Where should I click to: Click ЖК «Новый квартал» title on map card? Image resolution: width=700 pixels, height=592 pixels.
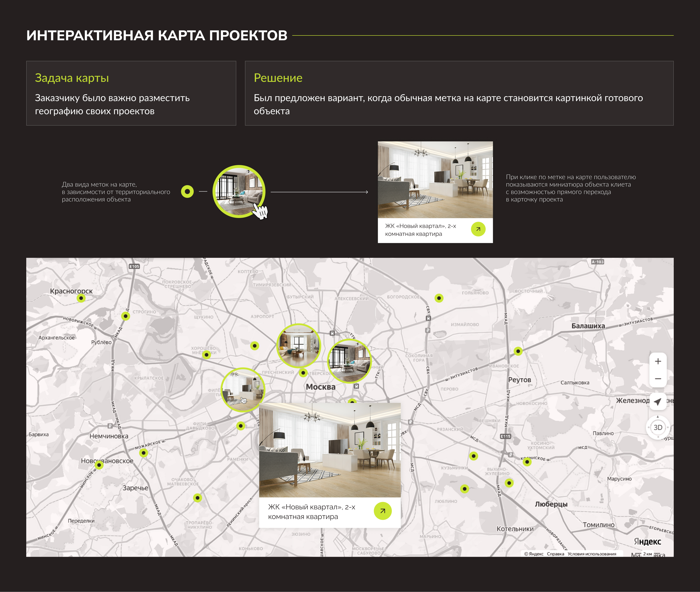click(x=311, y=512)
